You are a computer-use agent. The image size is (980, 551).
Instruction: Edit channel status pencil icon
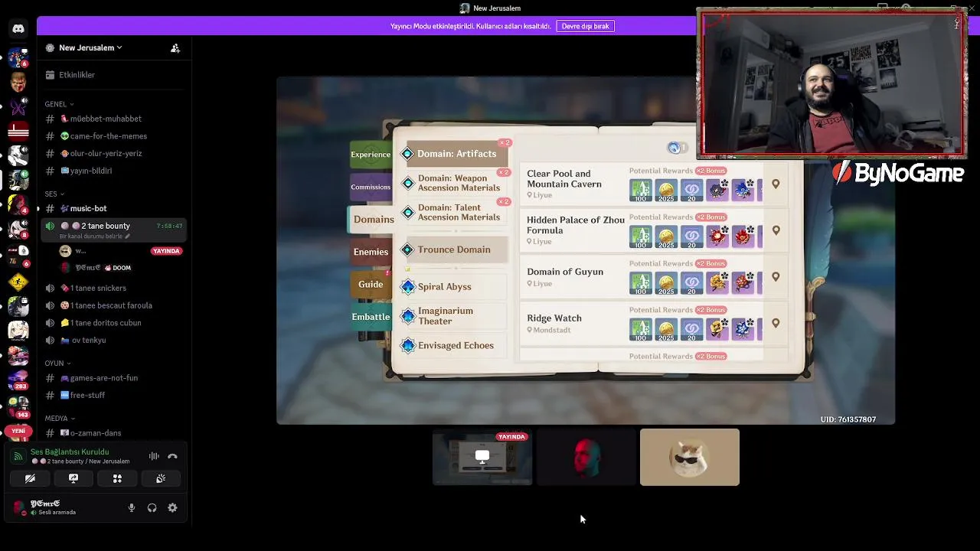pos(128,236)
